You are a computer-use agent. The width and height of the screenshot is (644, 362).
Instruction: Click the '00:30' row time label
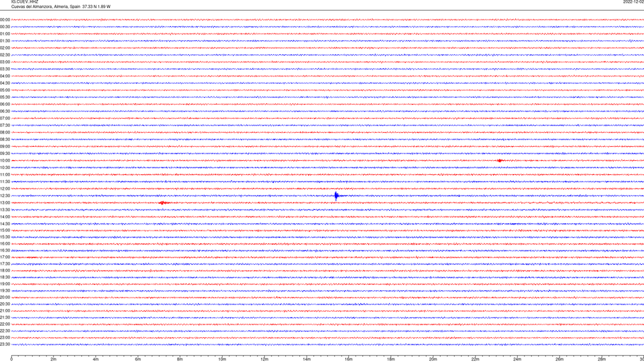click(5, 27)
